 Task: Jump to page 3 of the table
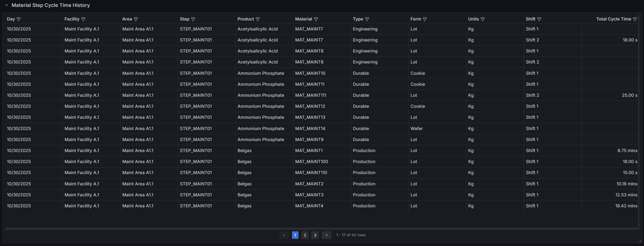click(315, 235)
